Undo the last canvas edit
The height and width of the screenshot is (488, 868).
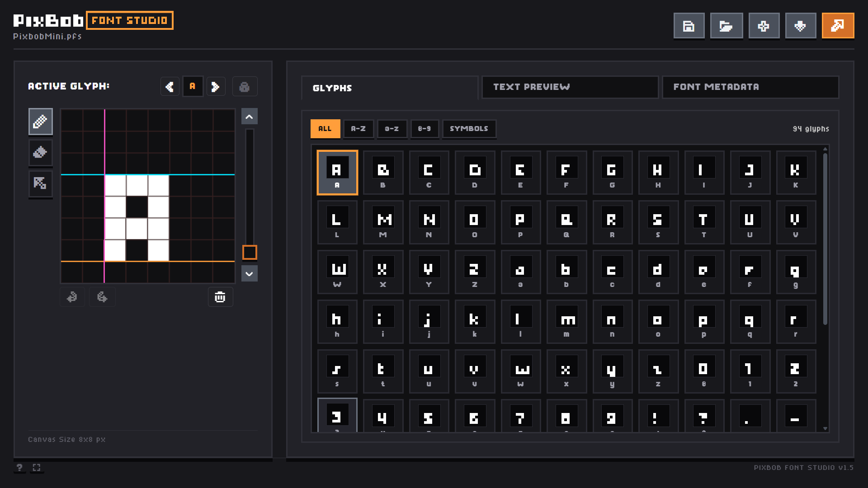pos(72,297)
